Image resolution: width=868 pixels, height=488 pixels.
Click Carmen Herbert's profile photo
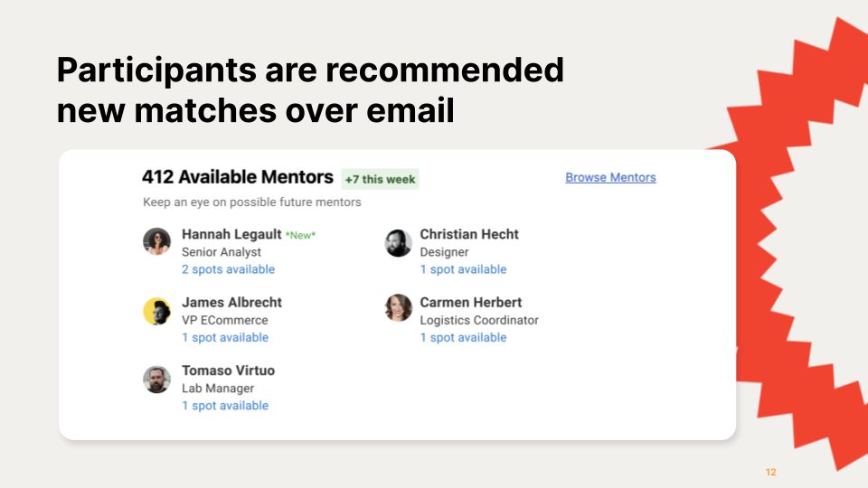coord(399,308)
